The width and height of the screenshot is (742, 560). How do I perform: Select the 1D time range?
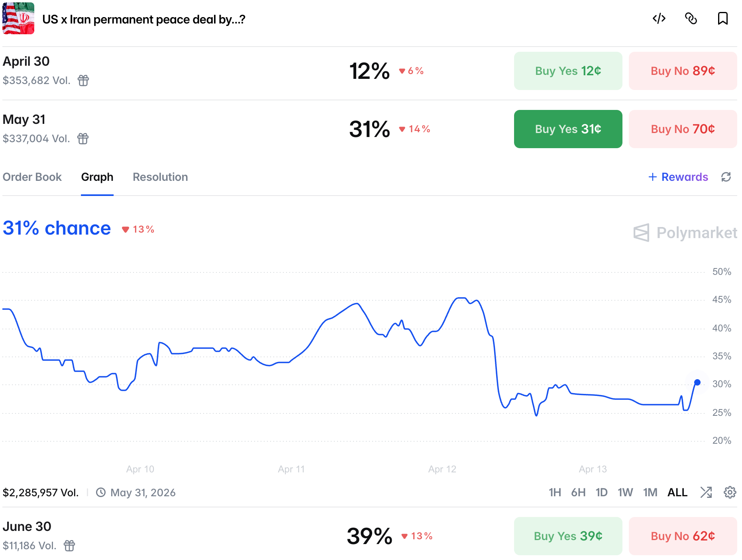(601, 492)
